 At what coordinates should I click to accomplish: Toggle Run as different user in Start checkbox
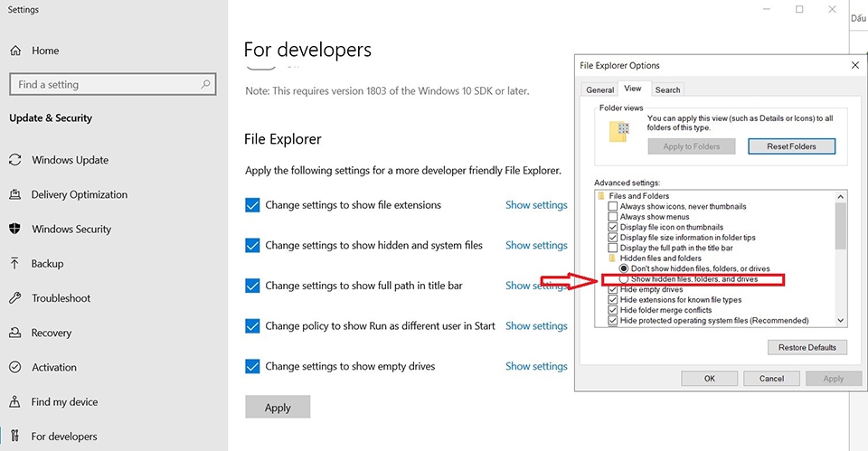252,326
